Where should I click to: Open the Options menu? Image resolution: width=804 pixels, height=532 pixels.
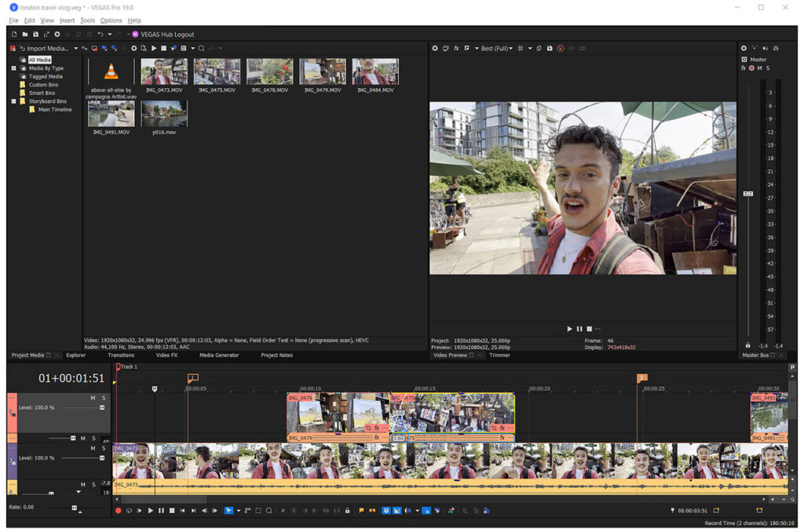[111, 20]
